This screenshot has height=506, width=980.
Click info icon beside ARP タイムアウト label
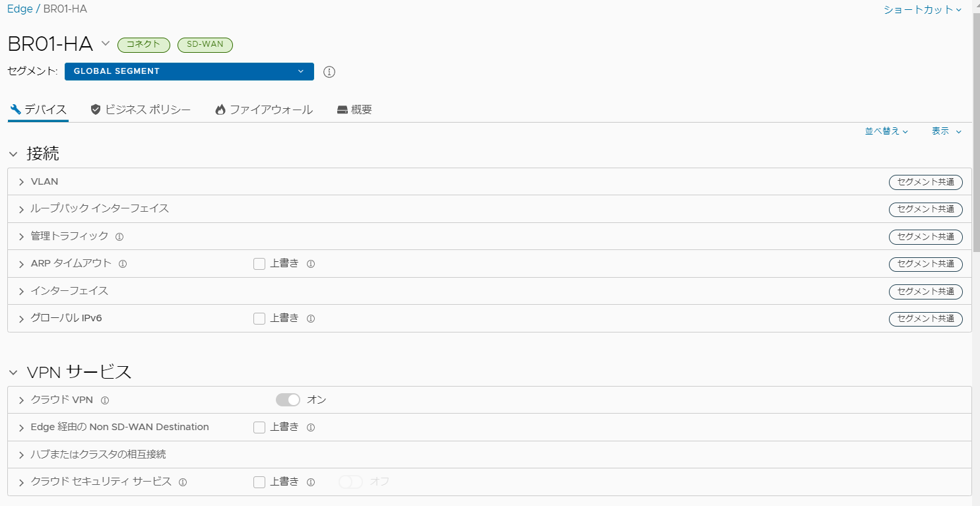click(123, 264)
